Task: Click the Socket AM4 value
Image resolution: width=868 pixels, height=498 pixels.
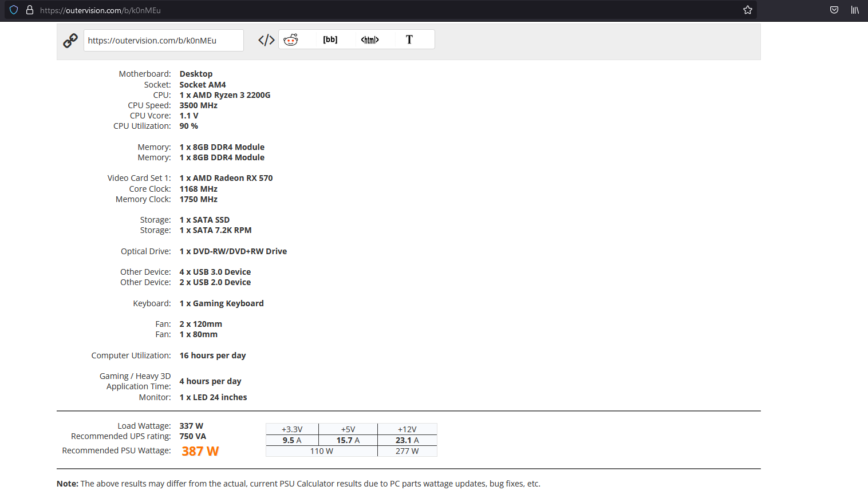Action: (203, 85)
